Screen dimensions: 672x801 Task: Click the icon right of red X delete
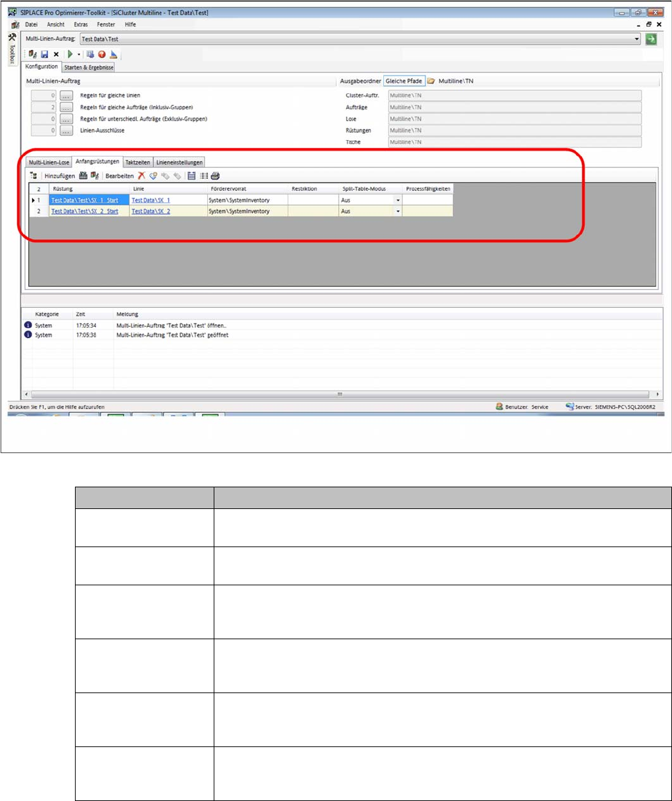click(x=153, y=176)
